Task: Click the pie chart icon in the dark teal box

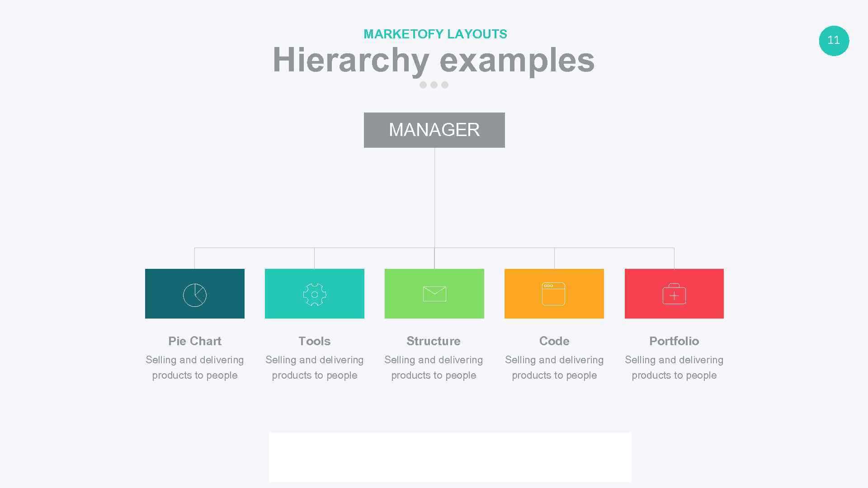Action: coord(195,295)
